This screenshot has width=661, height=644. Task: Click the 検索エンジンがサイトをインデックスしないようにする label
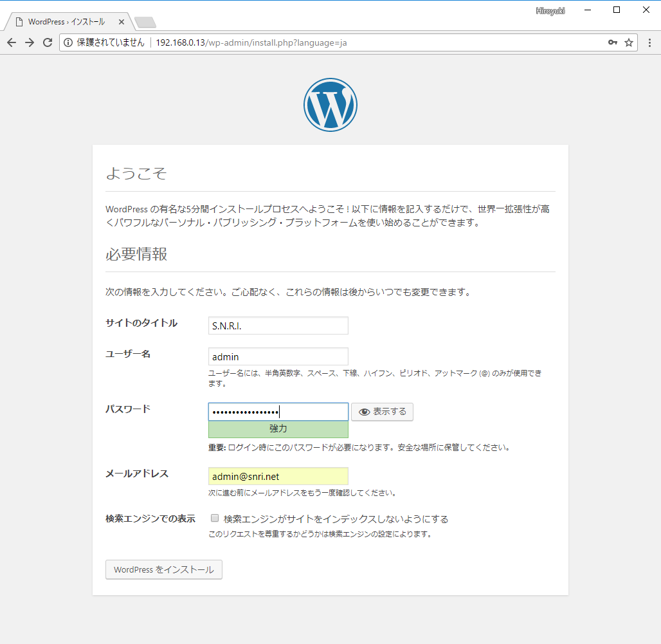tap(336, 519)
